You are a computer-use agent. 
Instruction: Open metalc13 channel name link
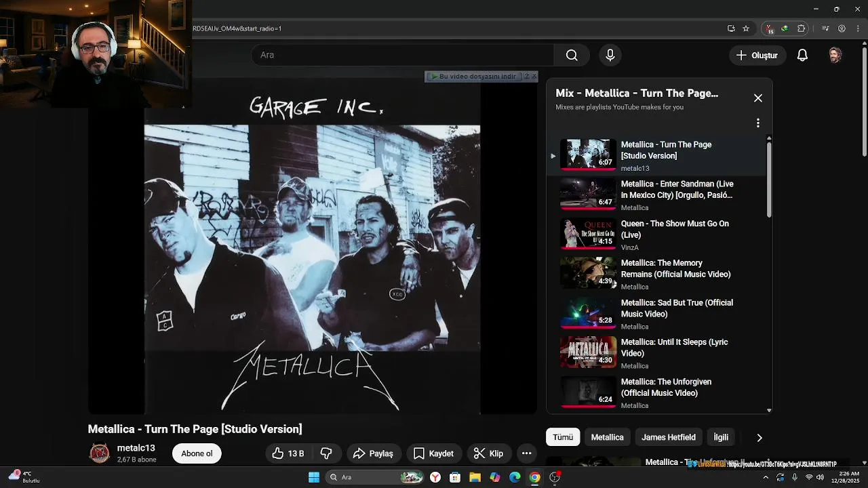136,448
